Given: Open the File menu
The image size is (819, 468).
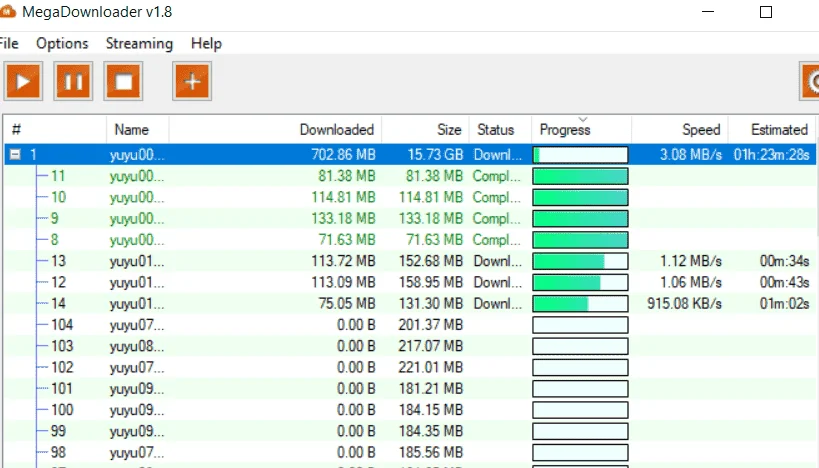Looking at the screenshot, I should pos(9,43).
